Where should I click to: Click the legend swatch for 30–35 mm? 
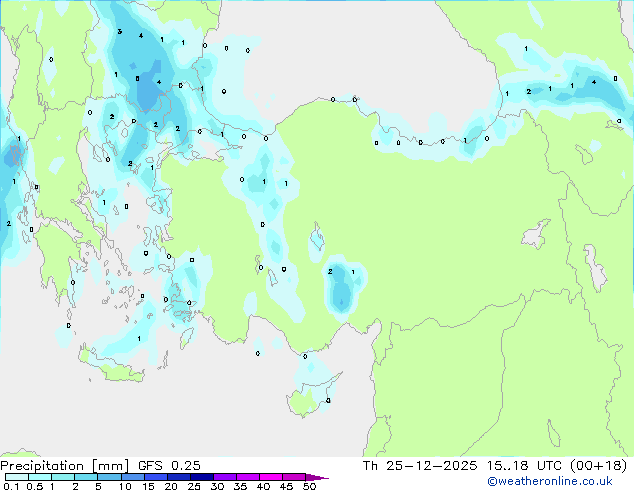coord(224,477)
